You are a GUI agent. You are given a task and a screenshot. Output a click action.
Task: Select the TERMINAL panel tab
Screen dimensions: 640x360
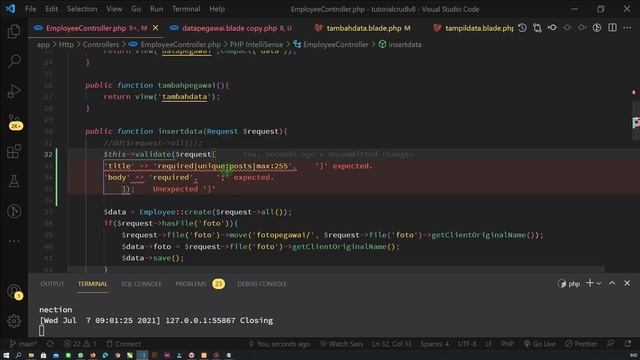[93, 284]
